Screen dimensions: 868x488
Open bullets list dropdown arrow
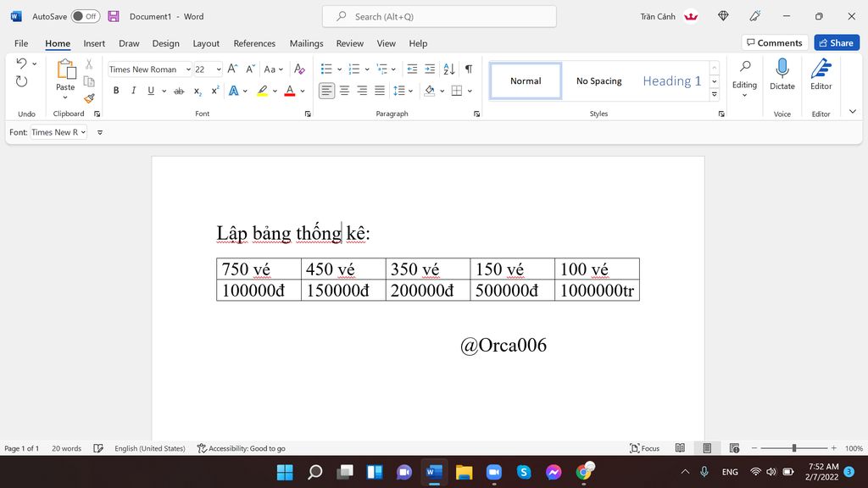(x=339, y=69)
